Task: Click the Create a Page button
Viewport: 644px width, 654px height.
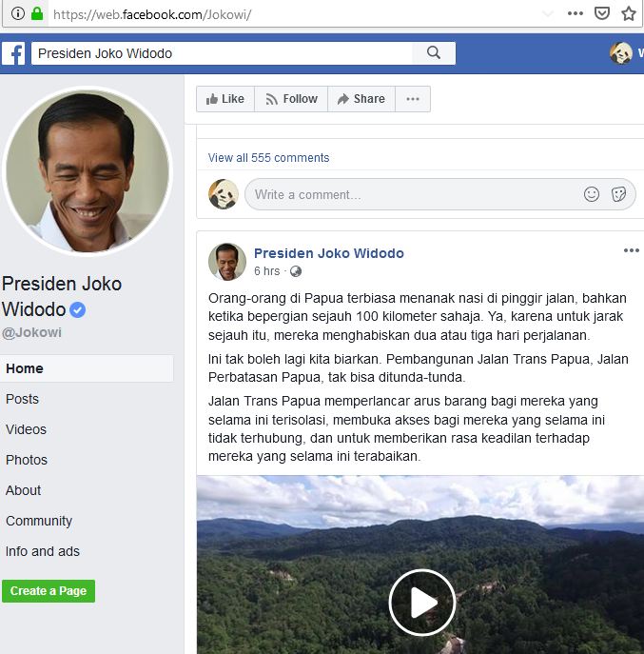Action: (49, 591)
